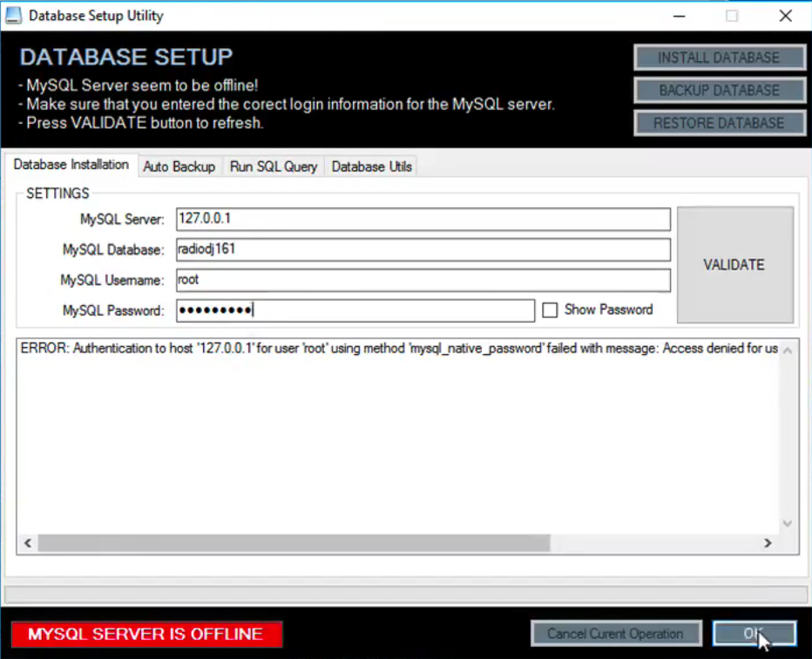Click the DATABASE SETUP heading
This screenshot has width=812, height=659.
coord(126,57)
